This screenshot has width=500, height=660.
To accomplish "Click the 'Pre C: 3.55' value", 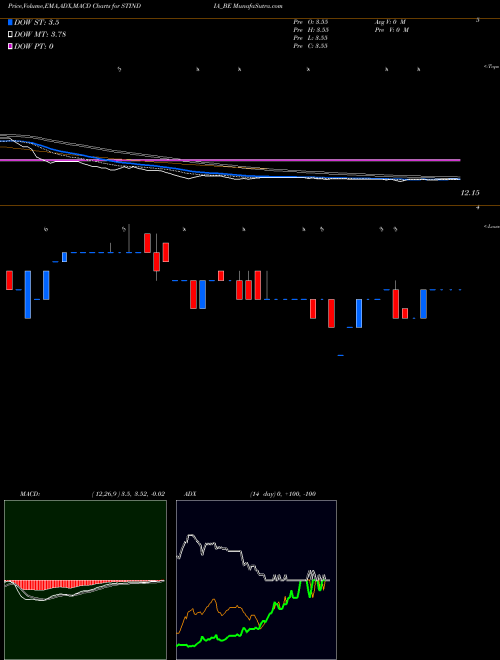I will pyautogui.click(x=311, y=46).
